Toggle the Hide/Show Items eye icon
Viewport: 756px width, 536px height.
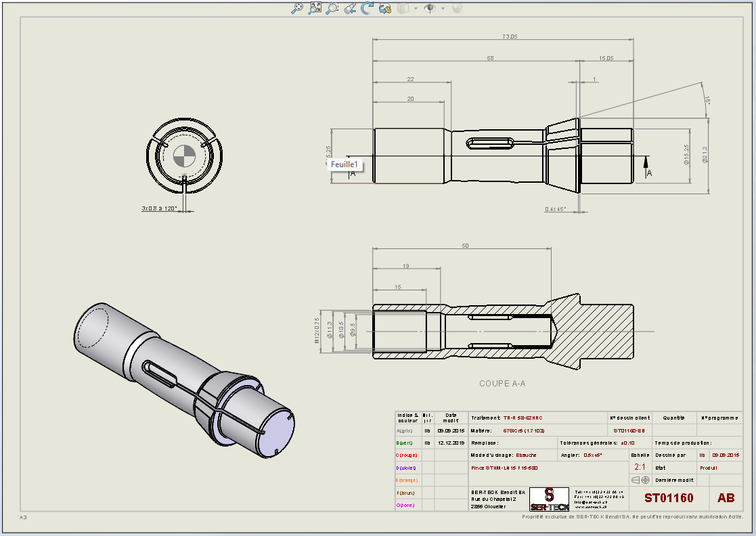[430, 7]
